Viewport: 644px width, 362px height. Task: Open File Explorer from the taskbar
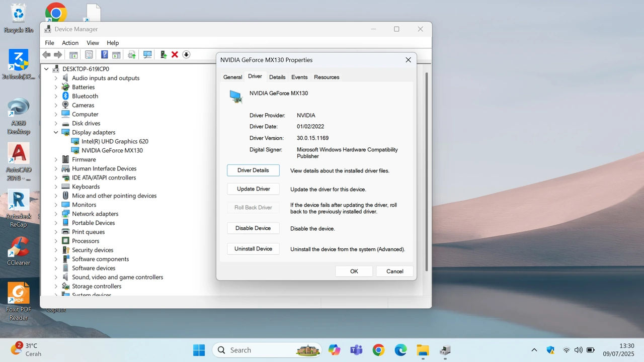[423, 350]
